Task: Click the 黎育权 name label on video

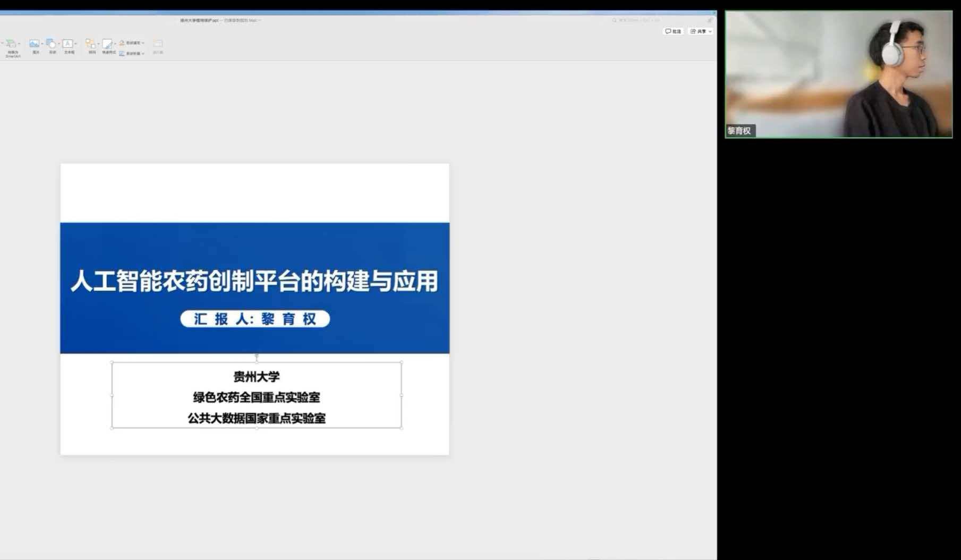Action: tap(739, 131)
